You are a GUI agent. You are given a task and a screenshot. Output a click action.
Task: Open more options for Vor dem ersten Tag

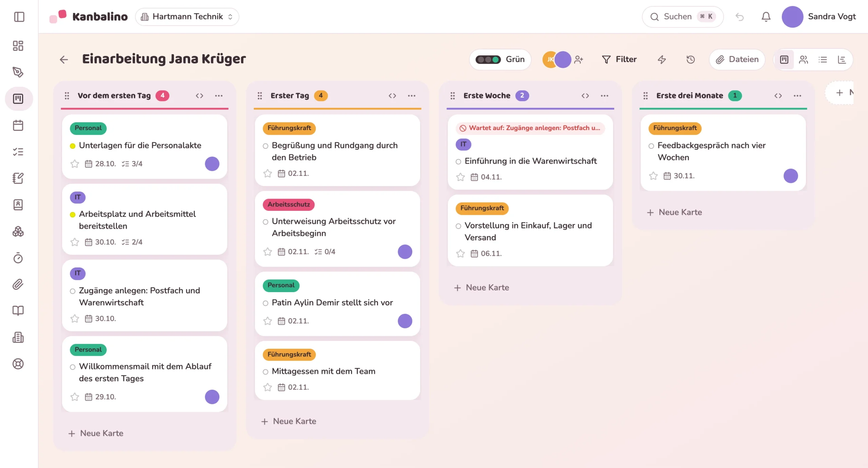point(219,96)
